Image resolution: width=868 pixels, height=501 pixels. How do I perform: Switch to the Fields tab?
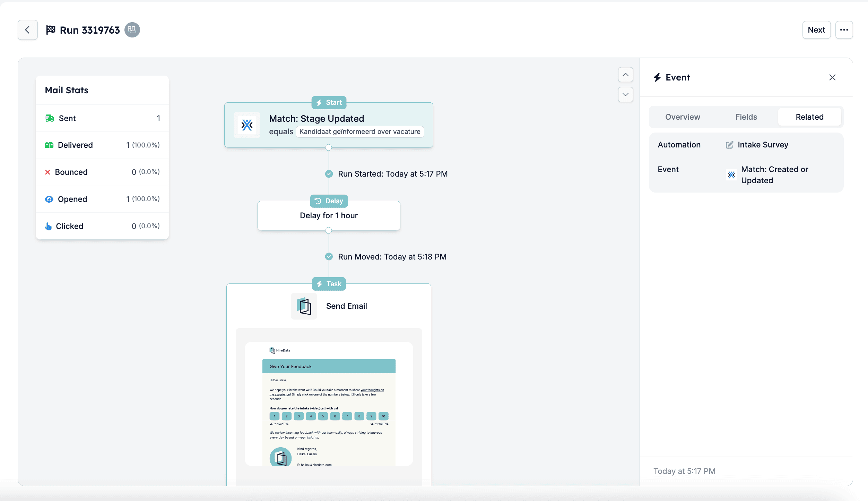(746, 117)
